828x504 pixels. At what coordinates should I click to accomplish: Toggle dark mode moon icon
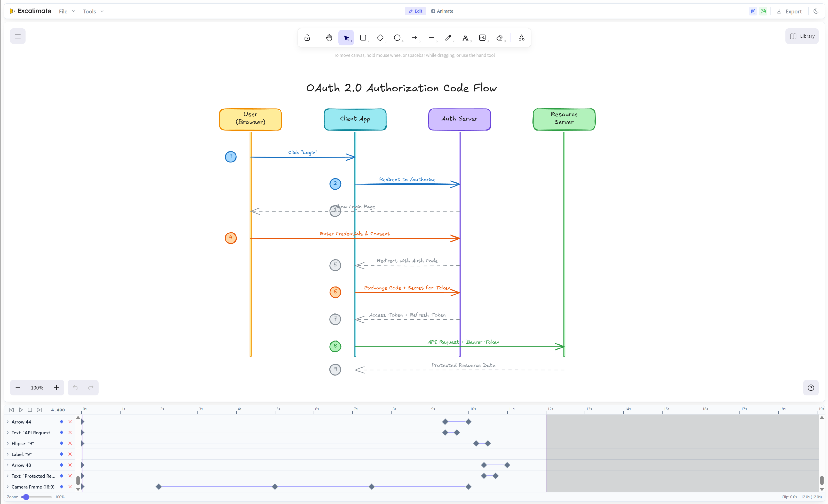tap(816, 11)
